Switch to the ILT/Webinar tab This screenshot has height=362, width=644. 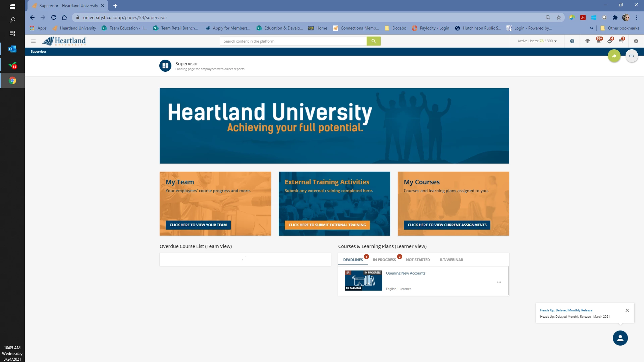[451, 260]
